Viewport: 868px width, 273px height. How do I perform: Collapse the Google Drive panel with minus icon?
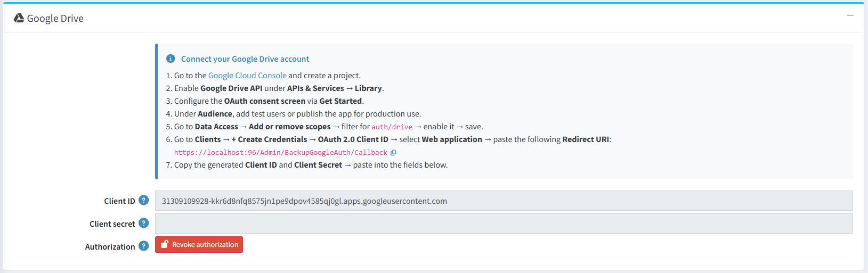pos(850,15)
